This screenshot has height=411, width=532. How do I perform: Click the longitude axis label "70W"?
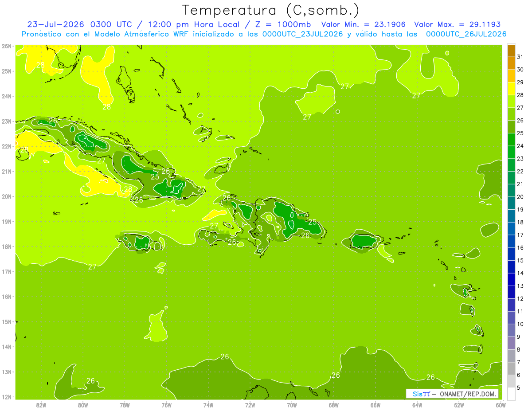coord(292,405)
